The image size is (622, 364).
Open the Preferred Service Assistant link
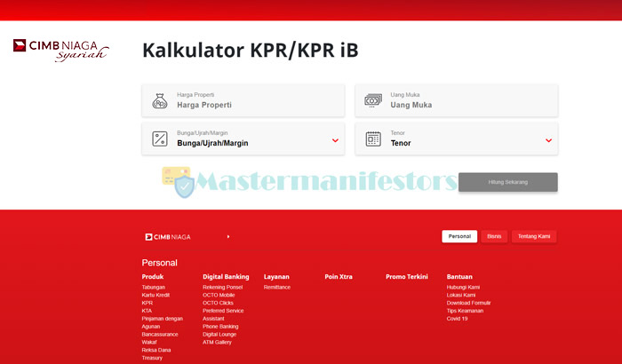pyautogui.click(x=223, y=314)
